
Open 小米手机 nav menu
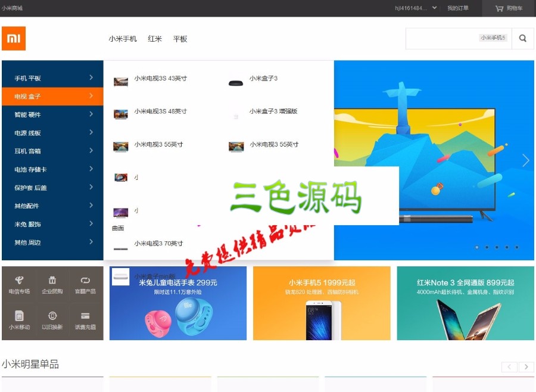click(x=123, y=39)
